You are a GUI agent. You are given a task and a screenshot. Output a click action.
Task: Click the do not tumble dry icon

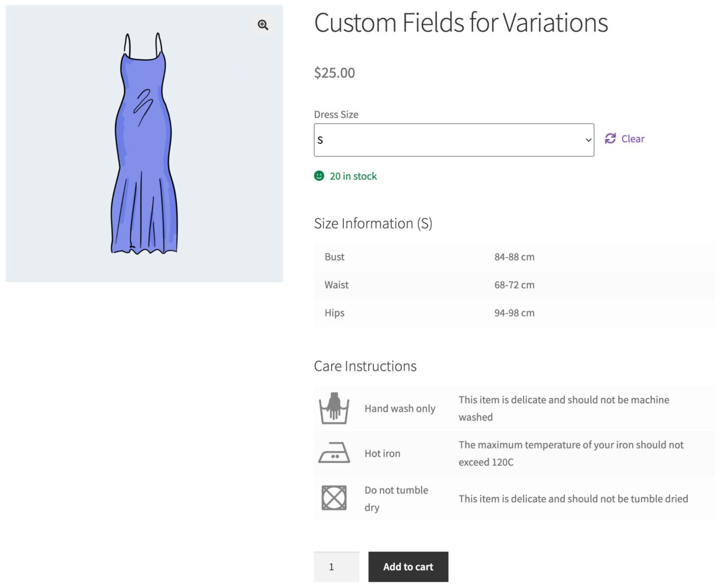point(335,498)
